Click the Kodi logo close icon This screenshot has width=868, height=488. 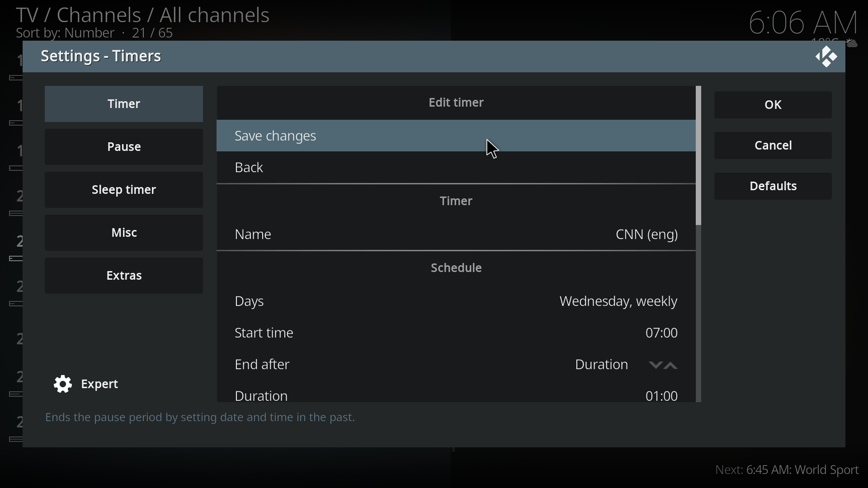coord(826,57)
